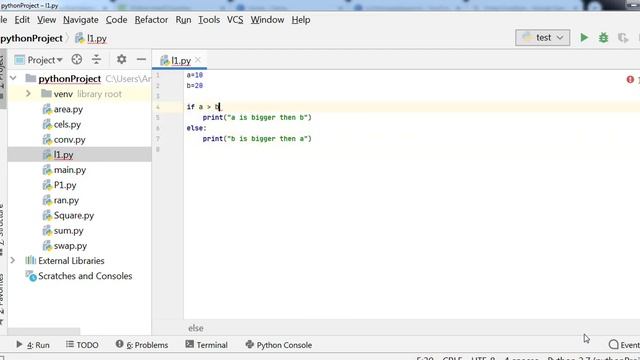
Task: Click the else breadcrumb below the editor
Action: [196, 328]
